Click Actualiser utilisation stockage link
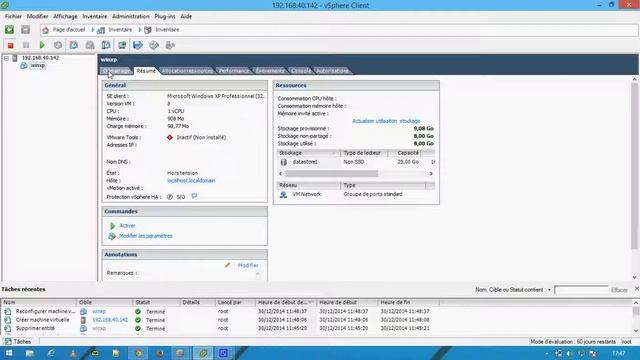Viewport: 640px width, 360px height. click(x=386, y=121)
